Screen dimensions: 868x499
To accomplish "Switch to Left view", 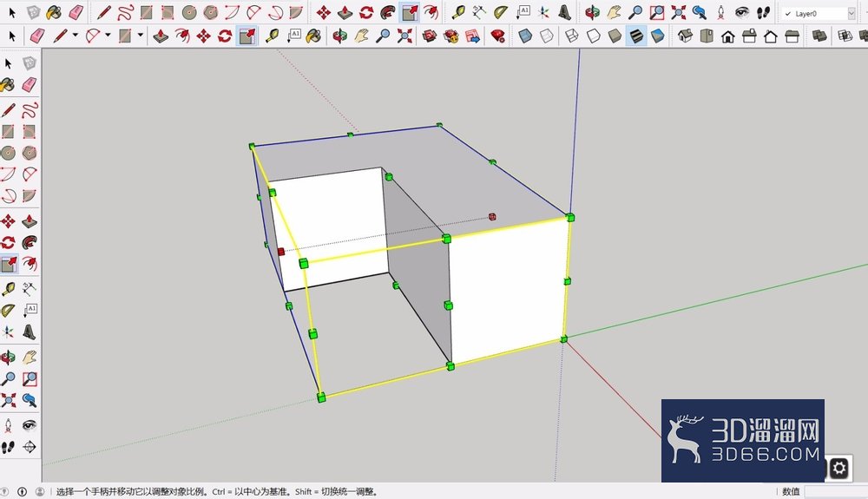I will tap(792, 36).
